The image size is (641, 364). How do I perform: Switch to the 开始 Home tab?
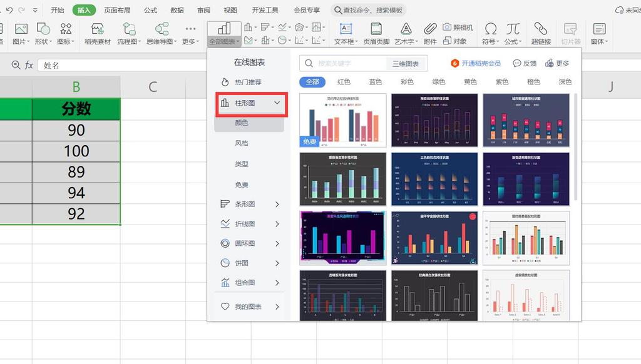click(57, 10)
